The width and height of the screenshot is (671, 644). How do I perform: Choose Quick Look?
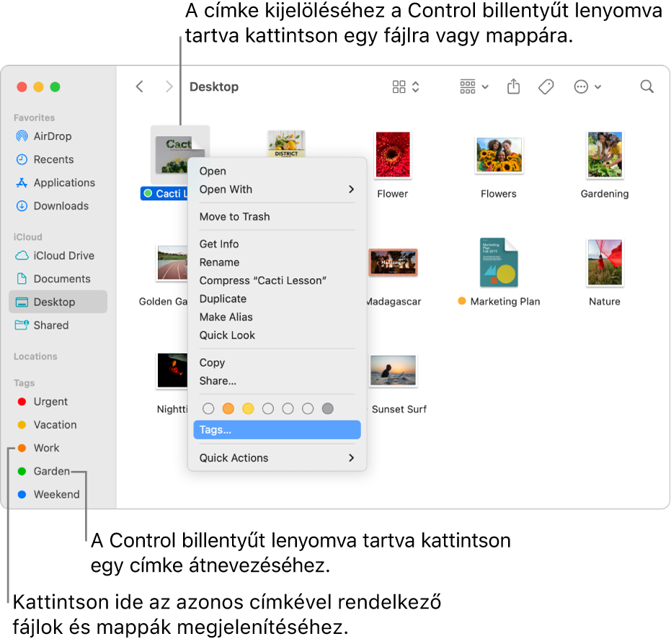tap(277, 335)
